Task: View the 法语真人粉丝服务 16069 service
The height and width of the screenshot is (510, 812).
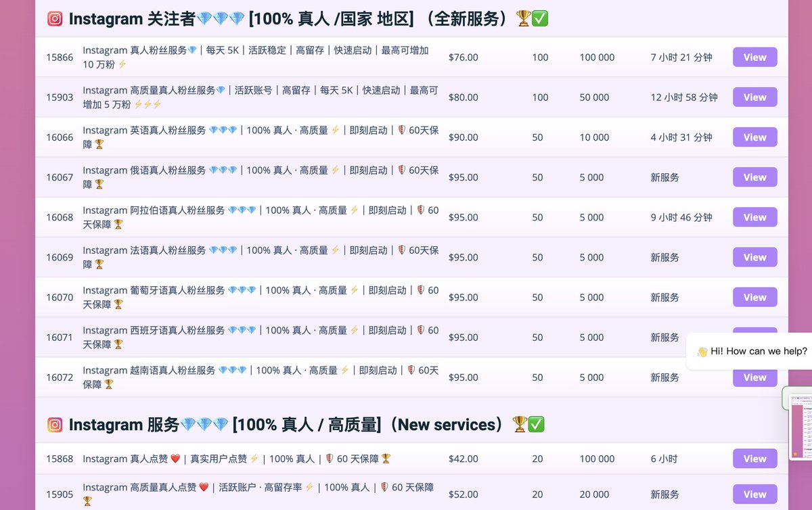Action: point(754,257)
